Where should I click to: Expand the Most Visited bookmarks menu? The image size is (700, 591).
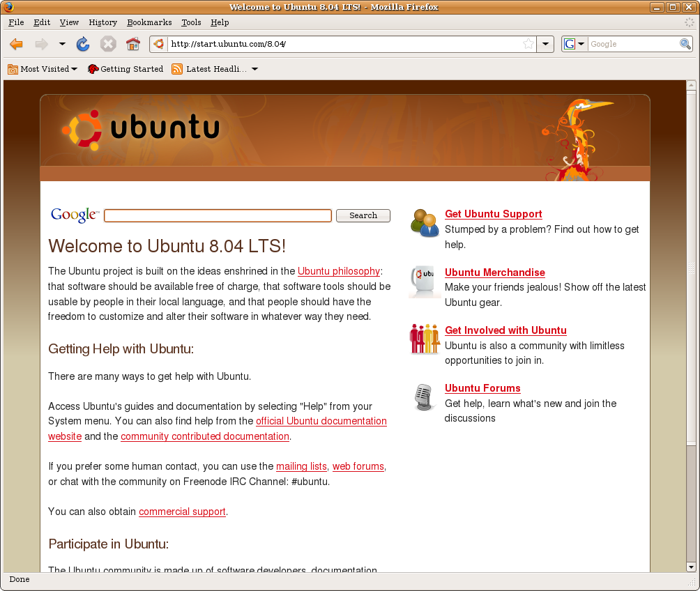(74, 69)
